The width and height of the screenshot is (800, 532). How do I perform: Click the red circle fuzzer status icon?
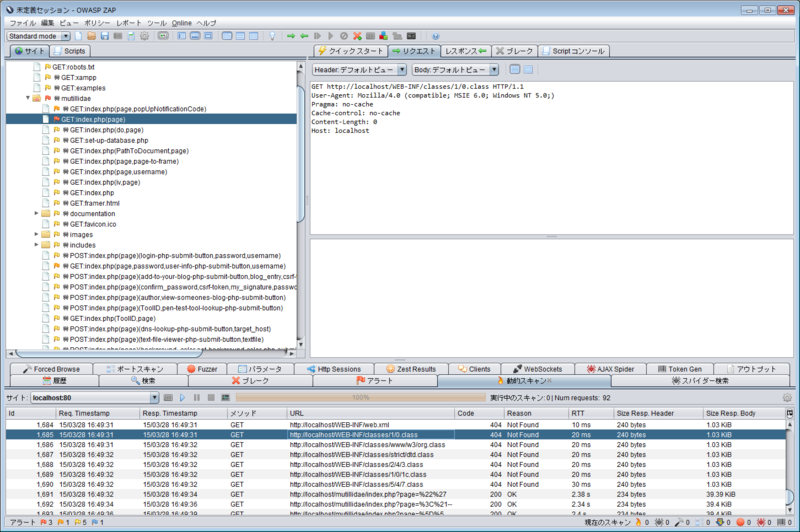740,522
